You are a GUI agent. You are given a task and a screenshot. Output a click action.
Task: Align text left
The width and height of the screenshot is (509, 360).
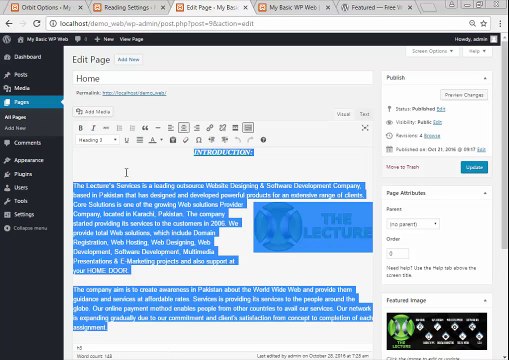pos(171,128)
